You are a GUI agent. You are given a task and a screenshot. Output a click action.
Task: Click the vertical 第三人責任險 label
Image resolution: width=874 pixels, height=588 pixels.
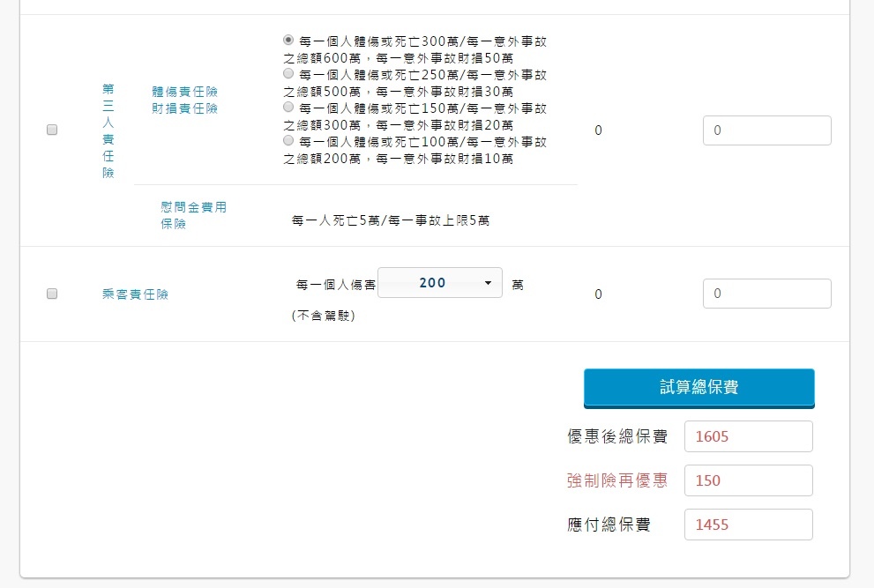(108, 131)
